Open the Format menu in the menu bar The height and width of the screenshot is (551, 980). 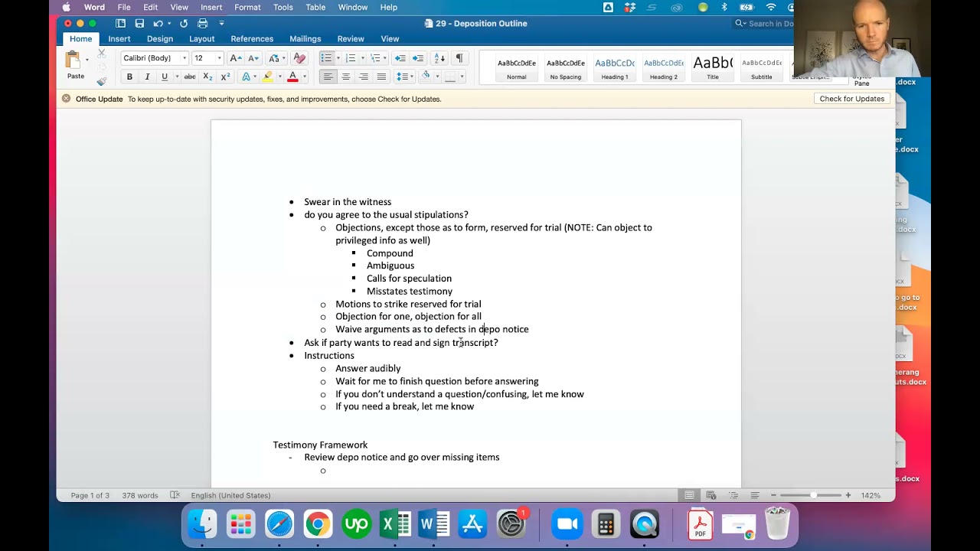(247, 7)
